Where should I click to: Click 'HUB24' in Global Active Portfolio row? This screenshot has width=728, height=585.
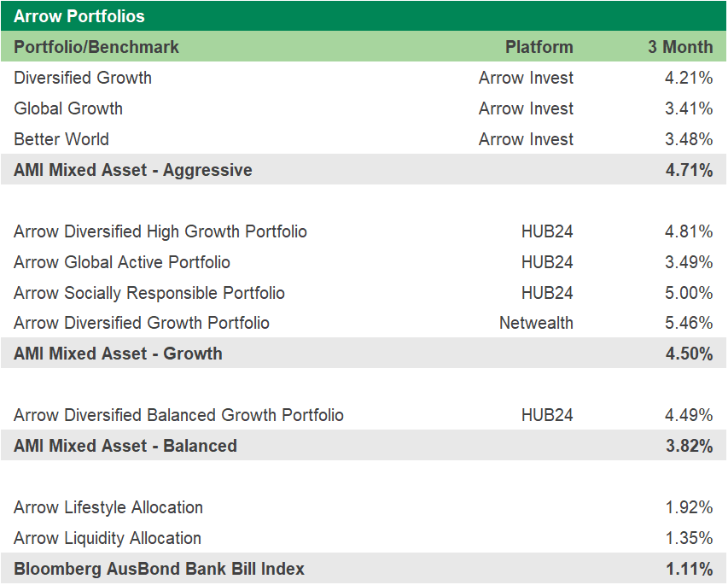coord(547,262)
